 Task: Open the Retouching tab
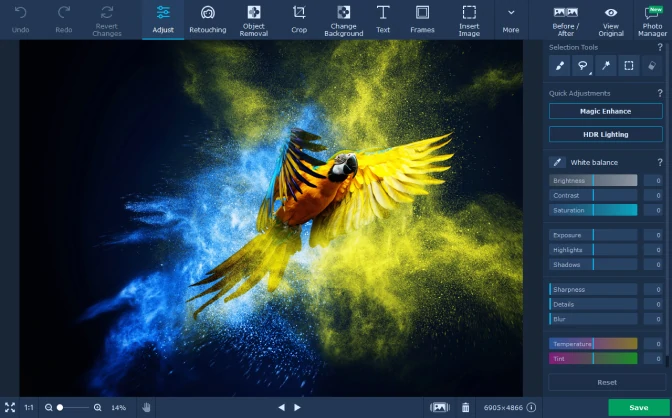pos(207,20)
